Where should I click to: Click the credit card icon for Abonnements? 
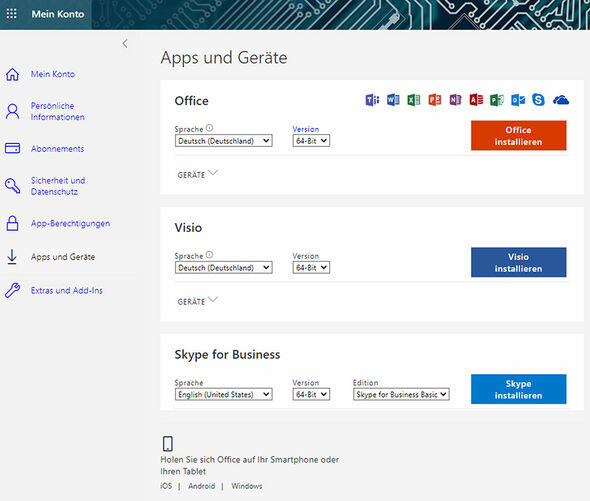pyautogui.click(x=12, y=148)
